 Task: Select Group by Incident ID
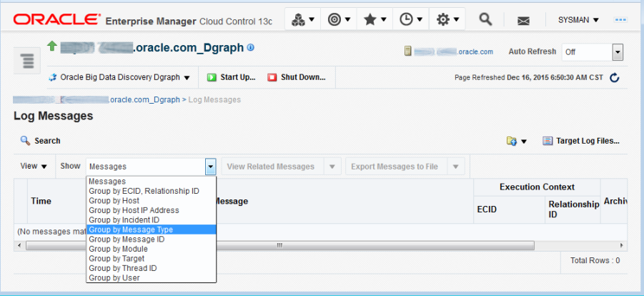click(x=151, y=220)
